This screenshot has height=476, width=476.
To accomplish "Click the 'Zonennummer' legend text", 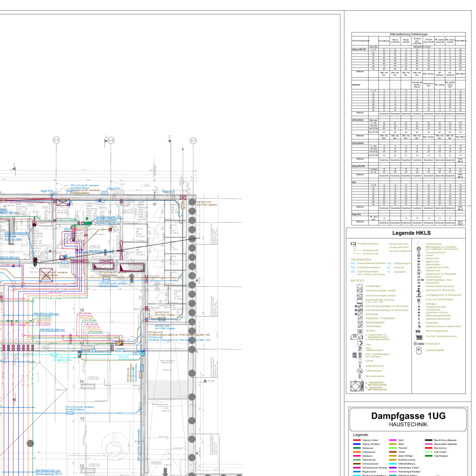I will (370, 253).
